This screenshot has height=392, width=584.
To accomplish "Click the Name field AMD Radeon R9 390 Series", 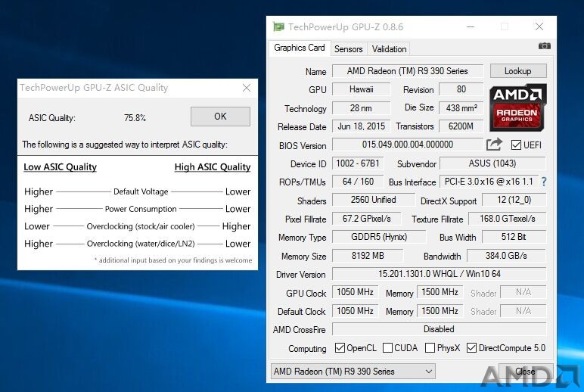I will point(408,71).
